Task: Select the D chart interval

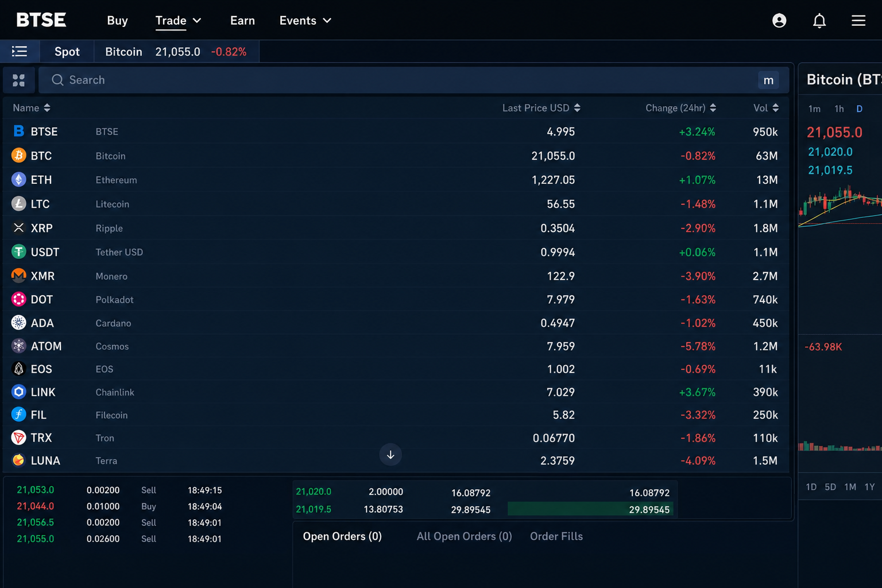Action: pos(860,109)
